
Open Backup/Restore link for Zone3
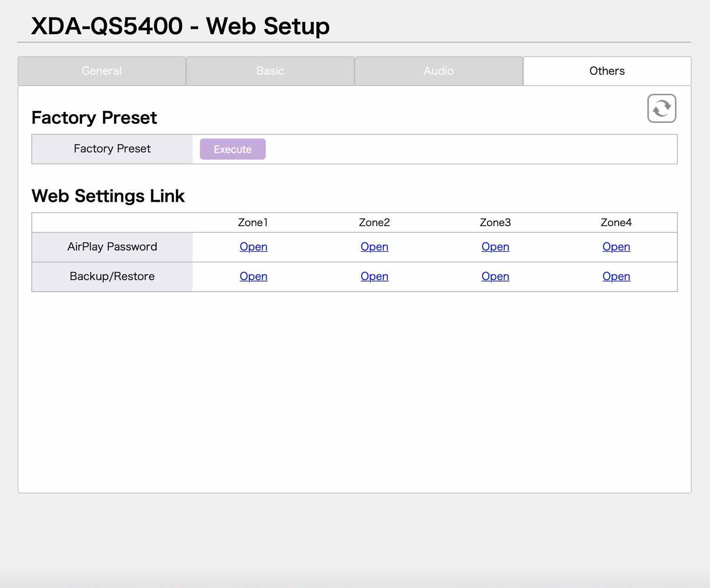495,276
